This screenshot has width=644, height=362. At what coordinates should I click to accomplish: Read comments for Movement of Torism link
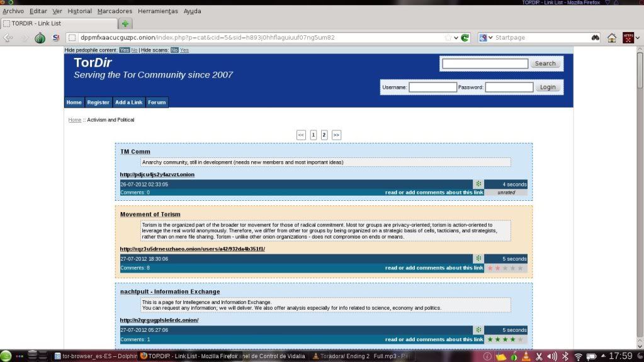click(x=434, y=268)
